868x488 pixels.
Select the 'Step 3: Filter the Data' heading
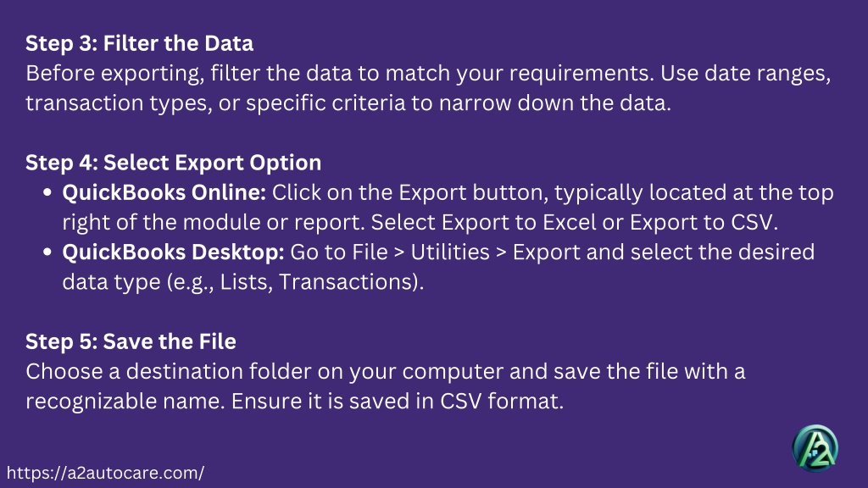[x=140, y=44]
